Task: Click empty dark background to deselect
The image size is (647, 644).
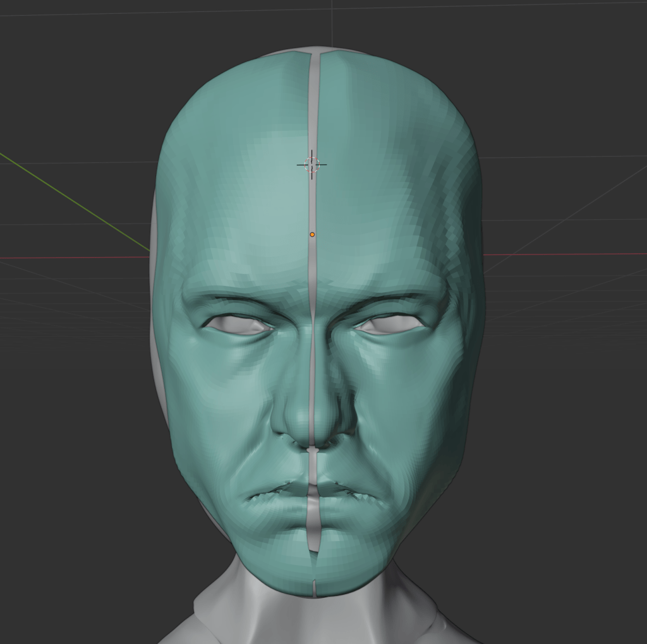Action: pyautogui.click(x=76, y=505)
